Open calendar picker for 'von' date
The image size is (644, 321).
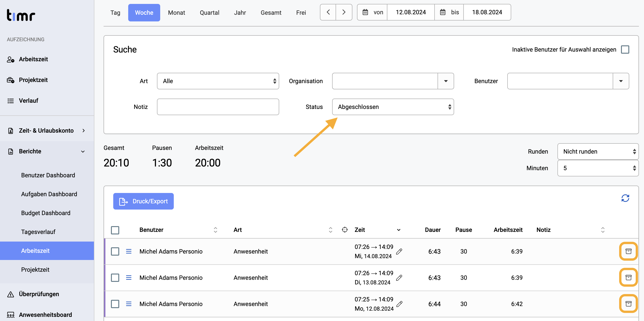point(365,12)
